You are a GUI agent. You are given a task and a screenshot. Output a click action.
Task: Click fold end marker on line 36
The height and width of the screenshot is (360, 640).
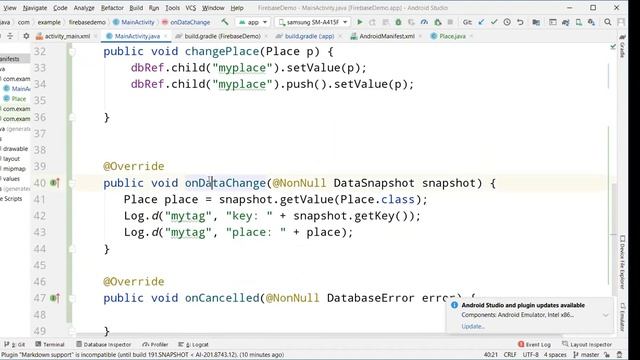click(72, 117)
